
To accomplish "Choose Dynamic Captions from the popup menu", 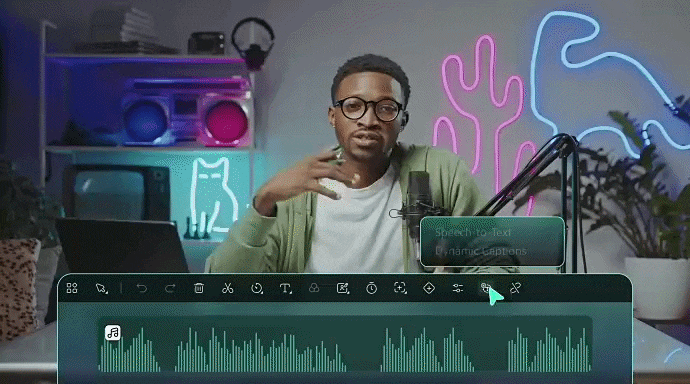I will point(481,251).
